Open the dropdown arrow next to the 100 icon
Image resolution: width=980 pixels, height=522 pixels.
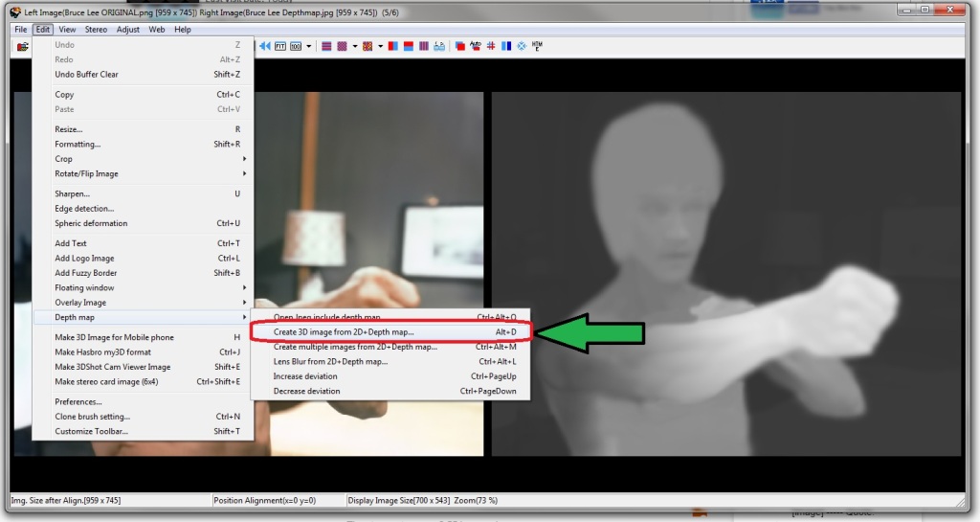click(309, 46)
